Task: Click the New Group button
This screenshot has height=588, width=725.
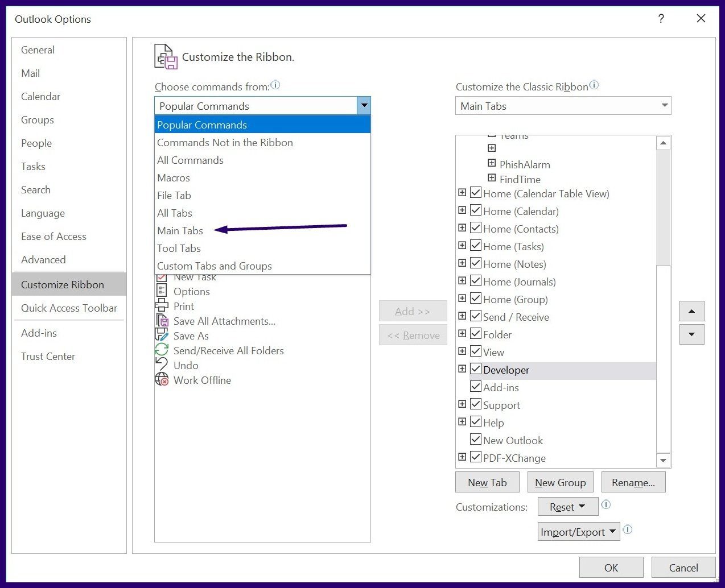Action: point(560,482)
